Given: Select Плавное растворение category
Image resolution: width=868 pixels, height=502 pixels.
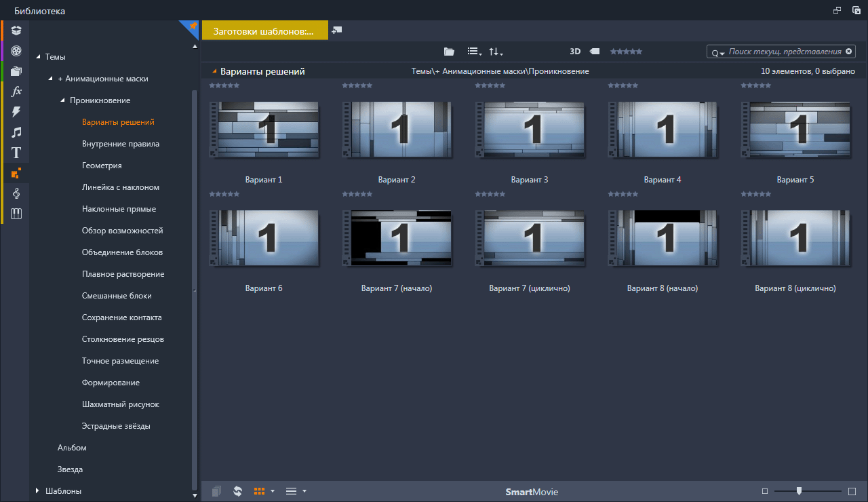Looking at the screenshot, I should tap(123, 274).
